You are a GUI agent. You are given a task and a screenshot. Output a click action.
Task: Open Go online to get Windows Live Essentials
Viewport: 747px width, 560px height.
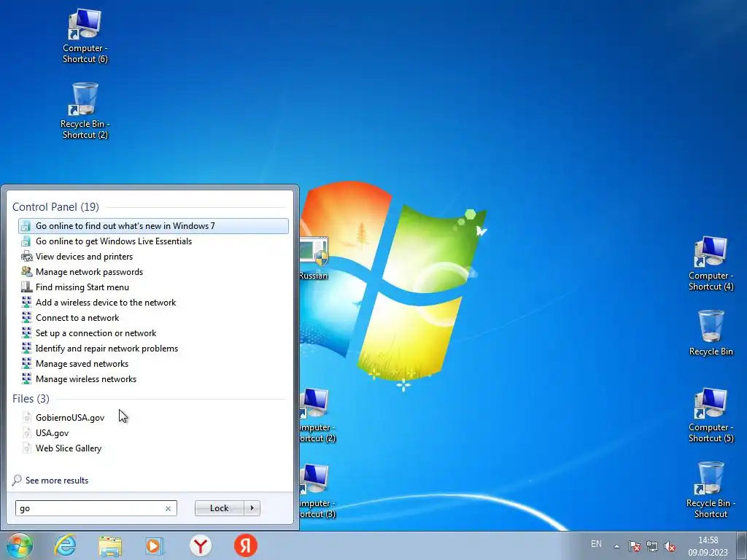153,241
